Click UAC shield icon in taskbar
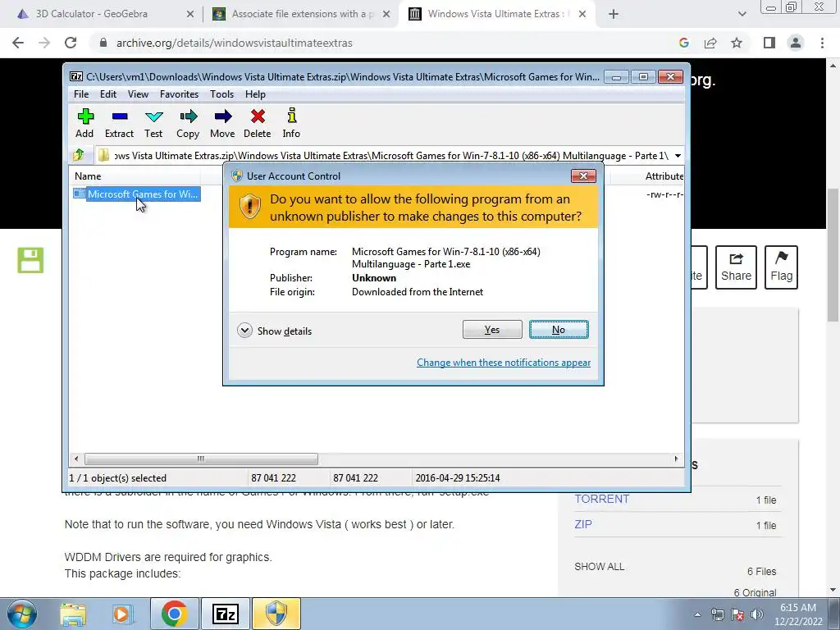Viewport: 840px width, 630px height. pos(276,614)
